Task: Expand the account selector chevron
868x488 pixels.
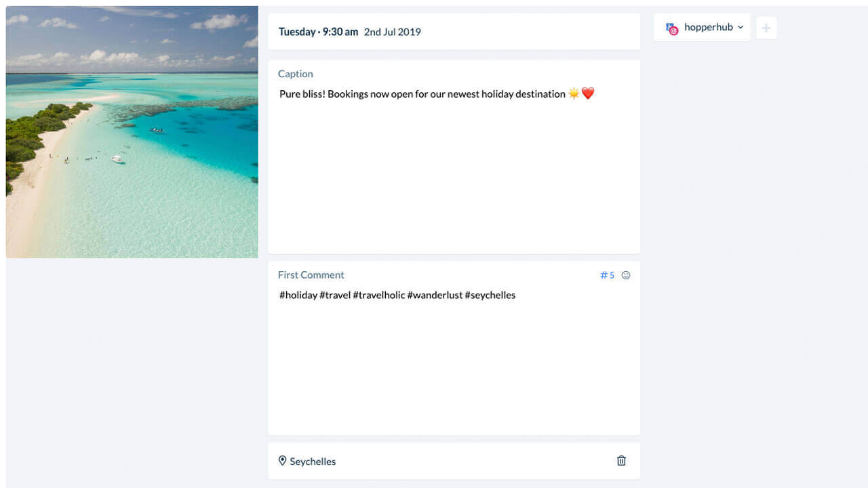Action: pyautogui.click(x=740, y=28)
